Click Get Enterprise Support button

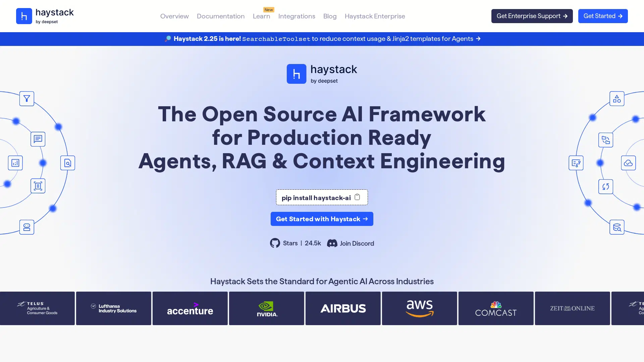coord(532,16)
